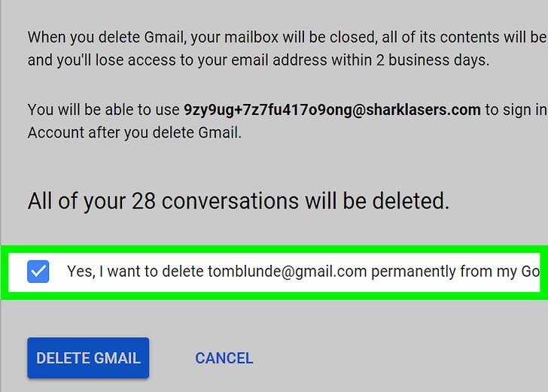This screenshot has height=392, width=548.
Task: Click the 'to sign in' text
Action: (515, 110)
